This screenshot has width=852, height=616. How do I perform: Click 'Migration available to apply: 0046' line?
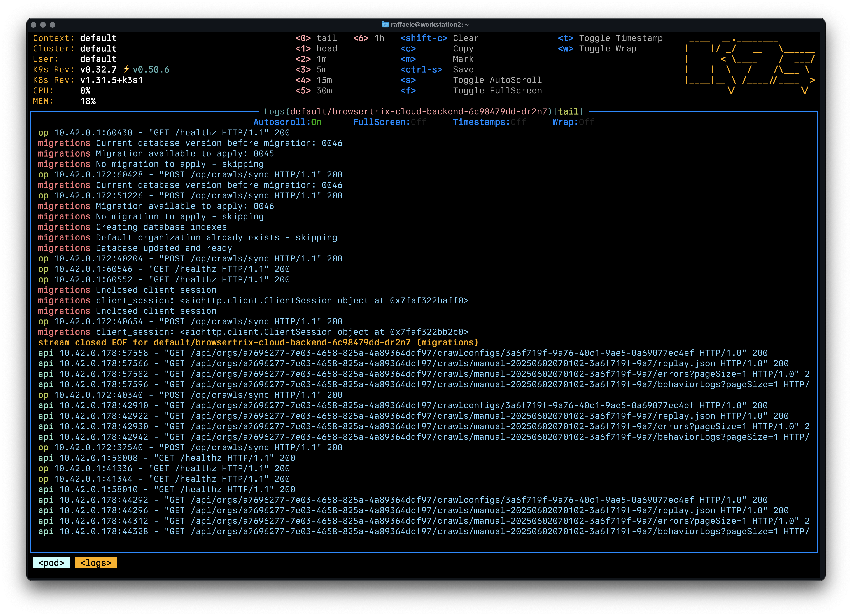pyautogui.click(x=156, y=206)
